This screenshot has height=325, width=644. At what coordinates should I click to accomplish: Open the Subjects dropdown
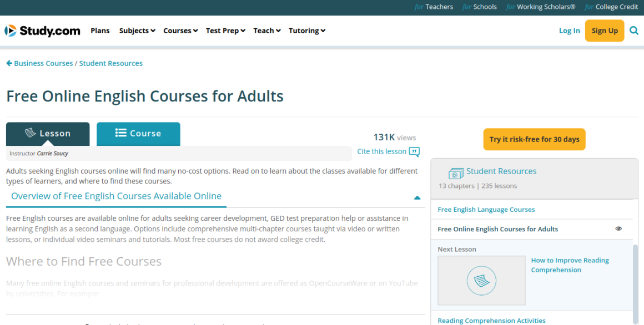coord(137,31)
